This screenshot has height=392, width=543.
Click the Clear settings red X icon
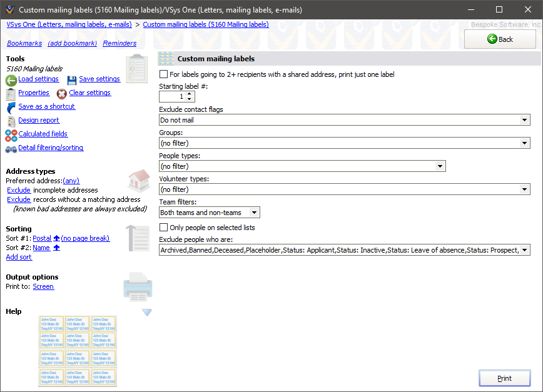[62, 93]
